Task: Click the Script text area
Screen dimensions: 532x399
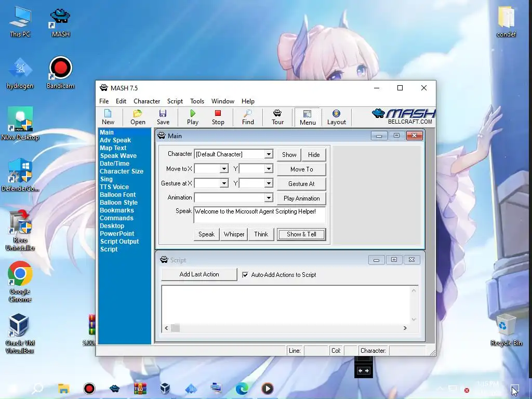Action: (286, 304)
